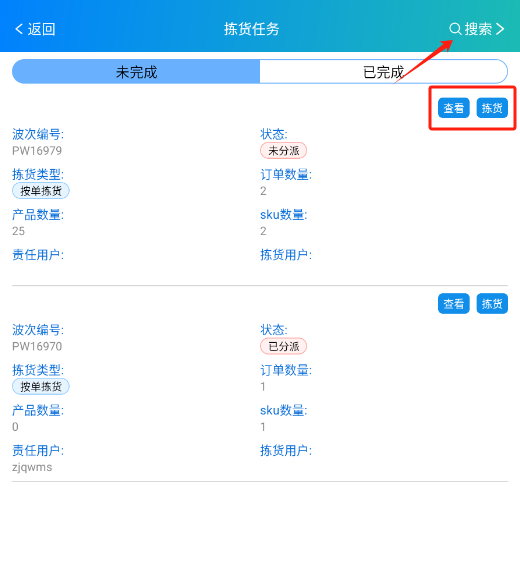Click the 拣货任务 page title
The height and width of the screenshot is (571, 520).
coord(252,29)
